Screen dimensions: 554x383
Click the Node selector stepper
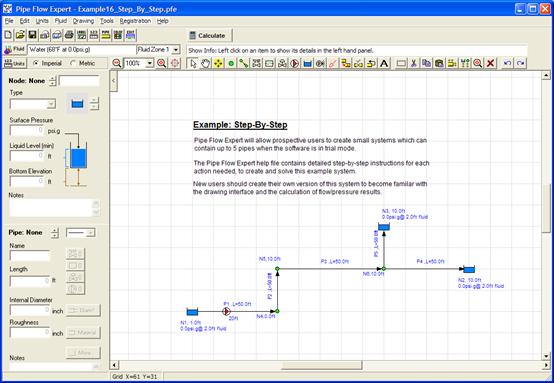pyautogui.click(x=53, y=81)
